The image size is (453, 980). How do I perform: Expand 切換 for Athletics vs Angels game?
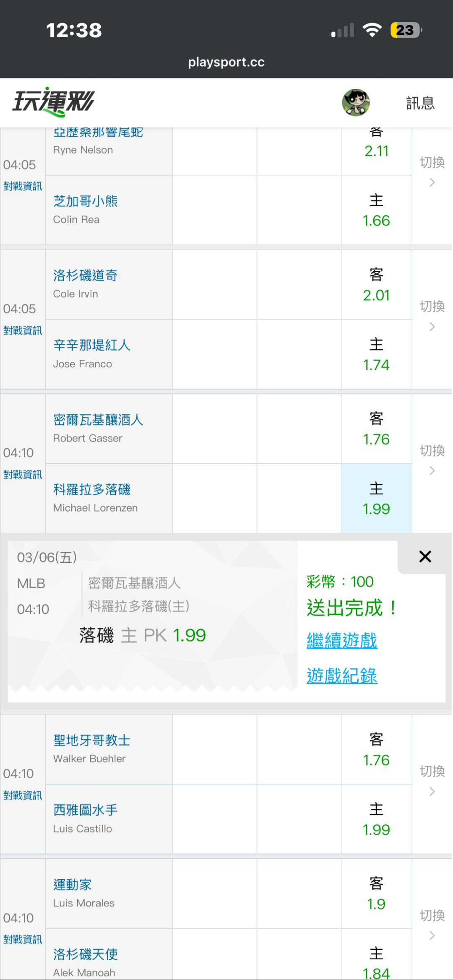coord(432,924)
